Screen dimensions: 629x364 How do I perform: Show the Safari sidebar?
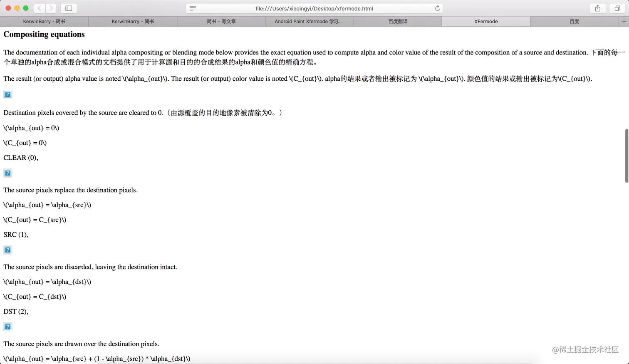pyautogui.click(x=69, y=8)
